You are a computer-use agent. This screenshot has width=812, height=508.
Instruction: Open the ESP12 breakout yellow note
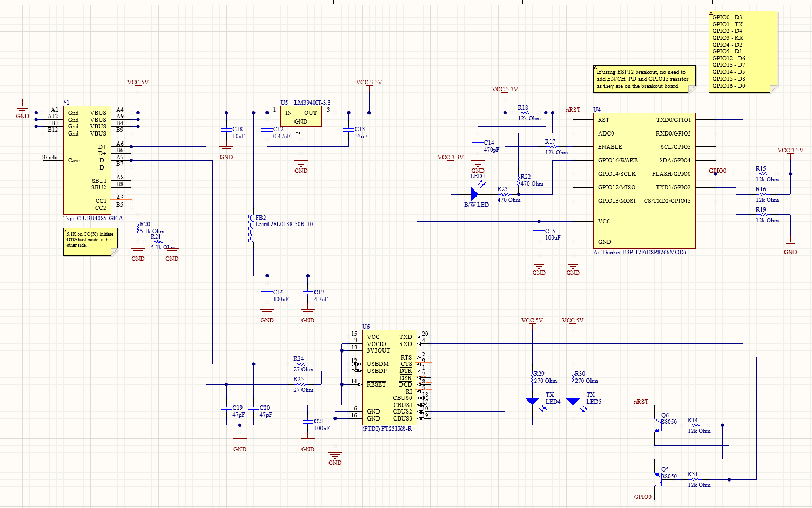tap(645, 79)
